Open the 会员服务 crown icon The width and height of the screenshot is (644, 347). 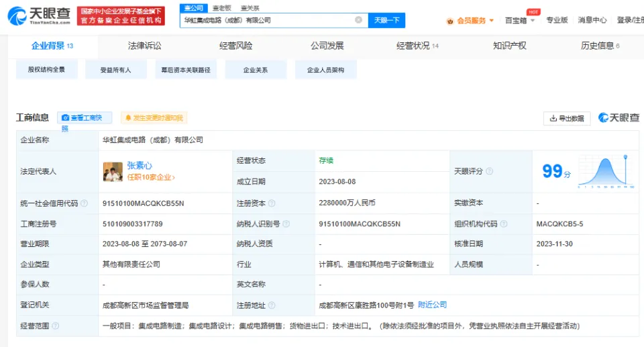pyautogui.click(x=450, y=21)
